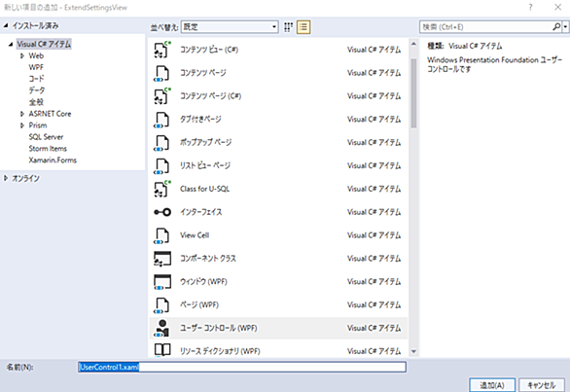Choose the ウィンドウ (WPF) template icon
Screen dimensions: 570x392
[162, 282]
